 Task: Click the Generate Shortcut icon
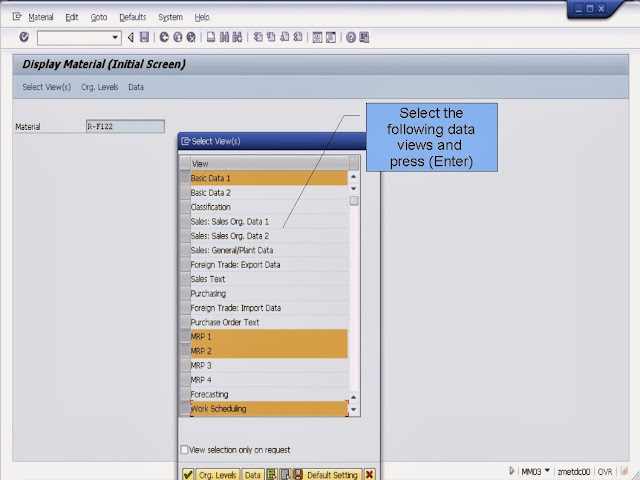click(331, 37)
